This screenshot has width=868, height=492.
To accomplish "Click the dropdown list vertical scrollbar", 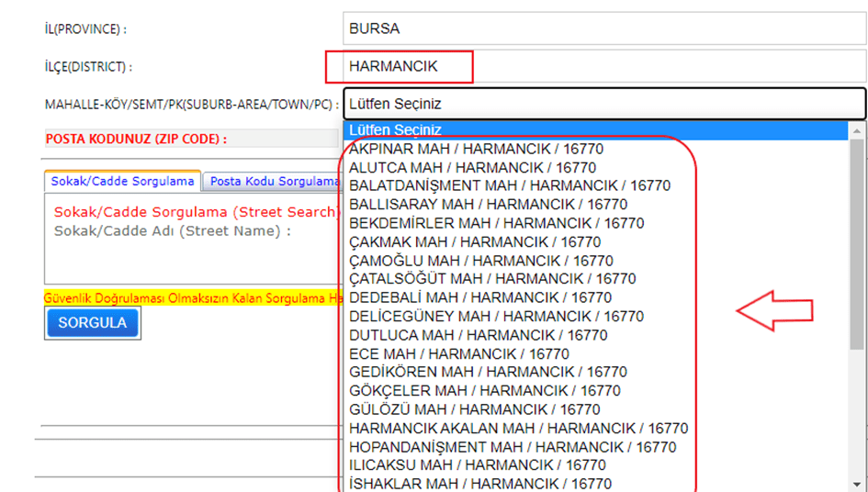I will (857, 239).
